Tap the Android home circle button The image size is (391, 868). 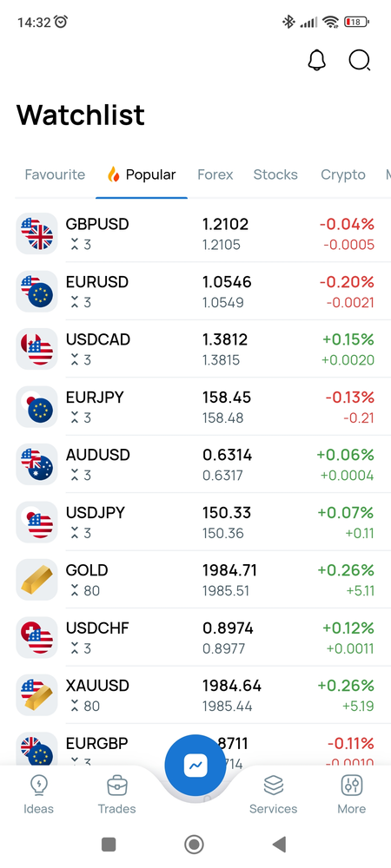(x=194, y=845)
